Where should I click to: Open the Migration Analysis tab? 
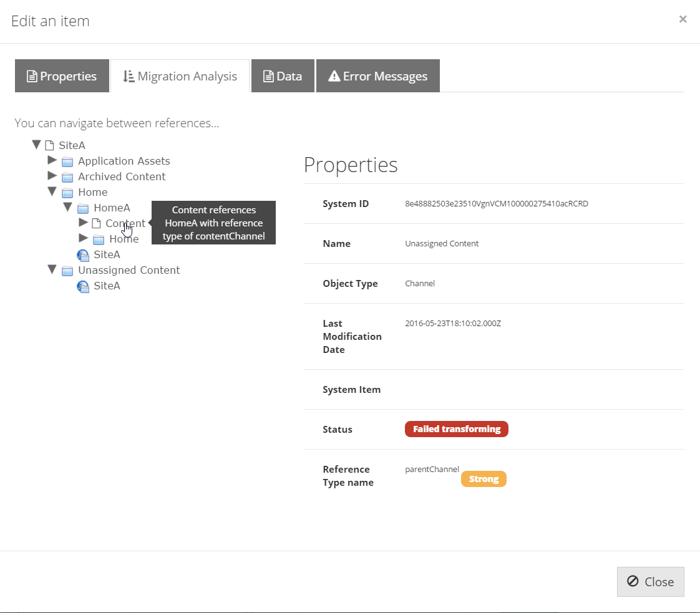point(180,76)
